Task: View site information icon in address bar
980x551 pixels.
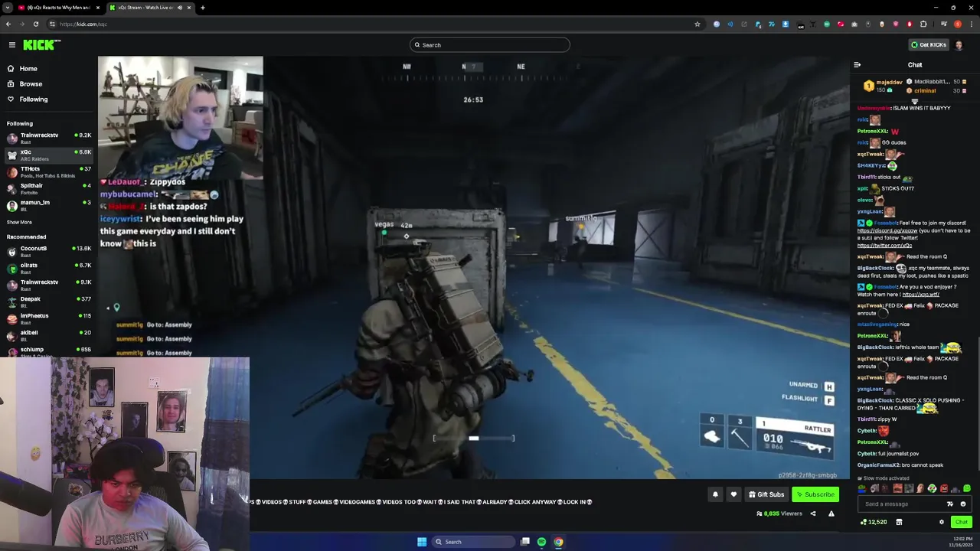Action: [x=53, y=24]
